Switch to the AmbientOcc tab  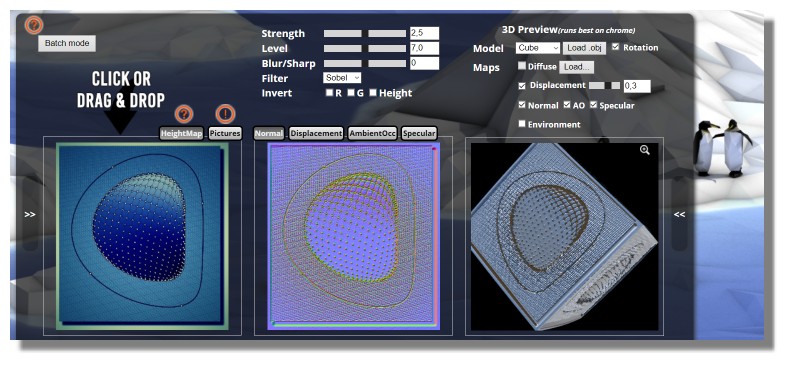click(x=372, y=133)
